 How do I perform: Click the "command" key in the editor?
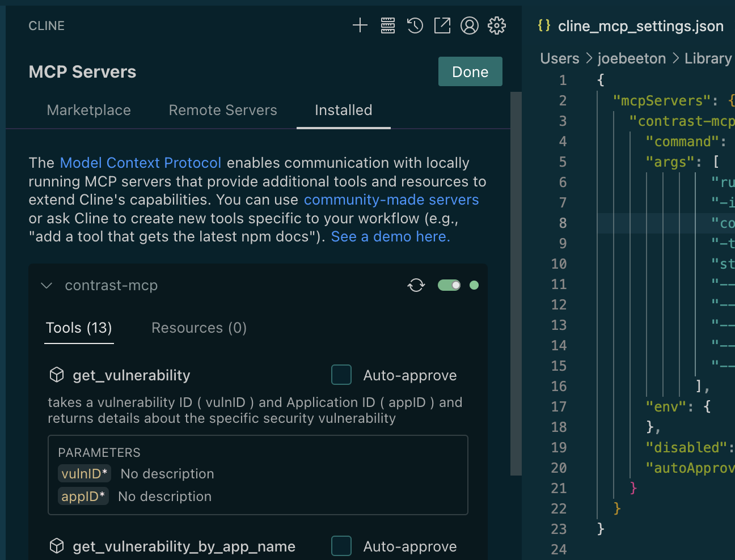pyautogui.click(x=683, y=141)
